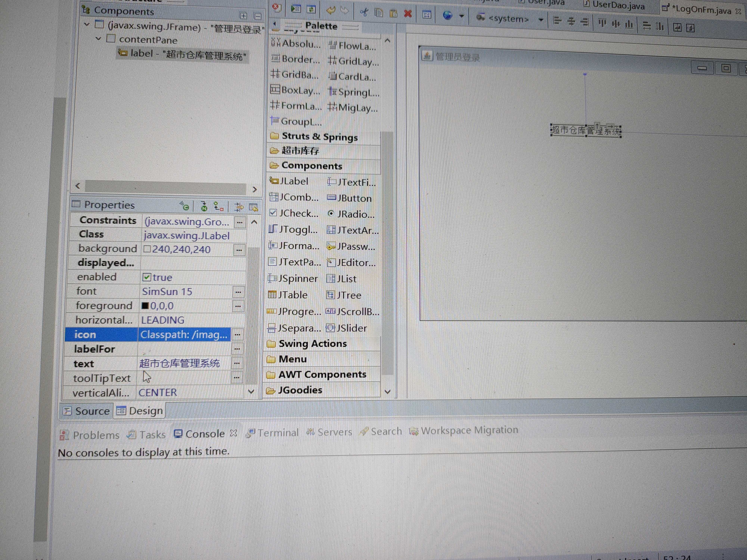Click the undo toolbar arrow
Viewport: 747px width, 560px height.
(x=331, y=11)
